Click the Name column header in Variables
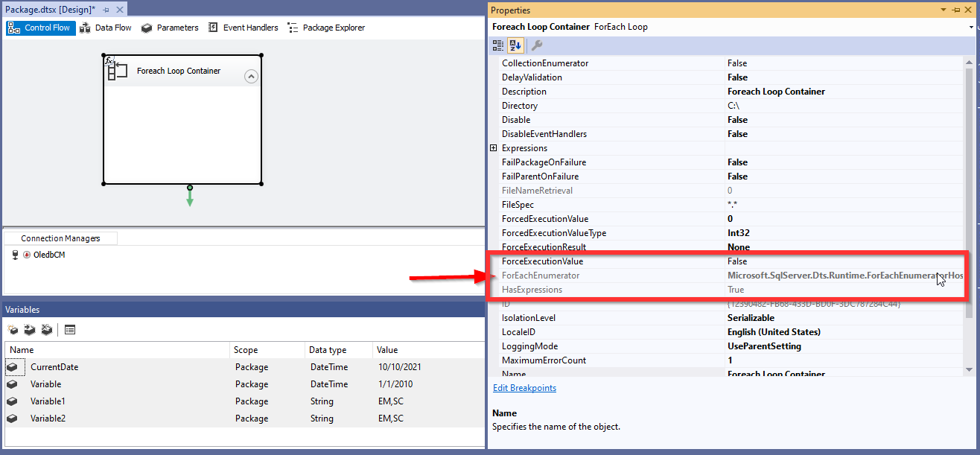The image size is (980, 455). click(x=117, y=350)
